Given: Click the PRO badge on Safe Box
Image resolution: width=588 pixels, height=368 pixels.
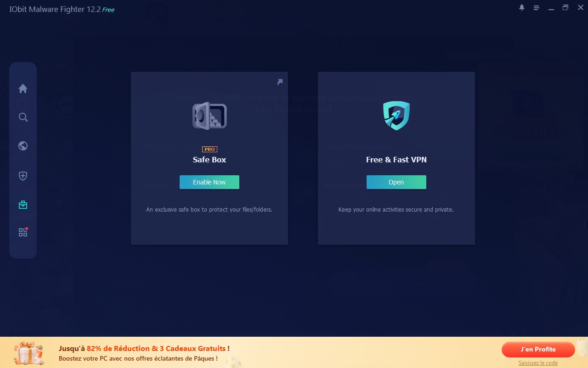Looking at the screenshot, I should point(209,149).
